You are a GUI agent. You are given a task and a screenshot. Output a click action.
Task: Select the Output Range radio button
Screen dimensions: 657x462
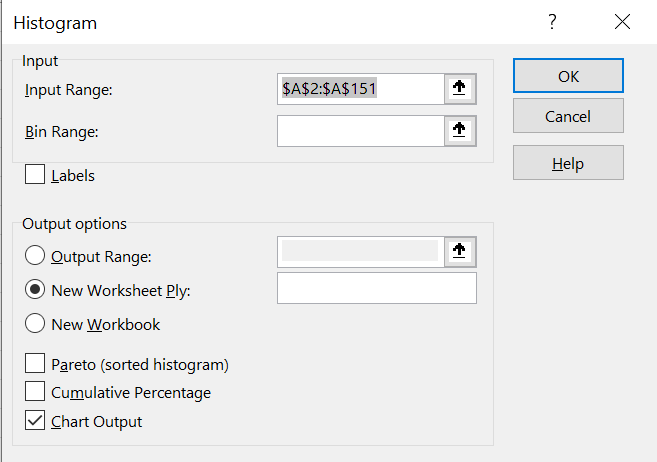click(x=35, y=256)
